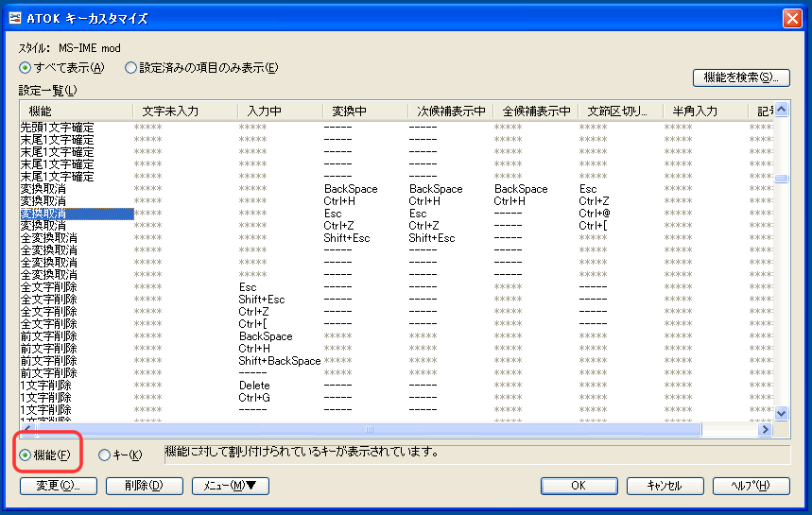Click Ctrl+H cell in 変換中 column

(x=339, y=201)
